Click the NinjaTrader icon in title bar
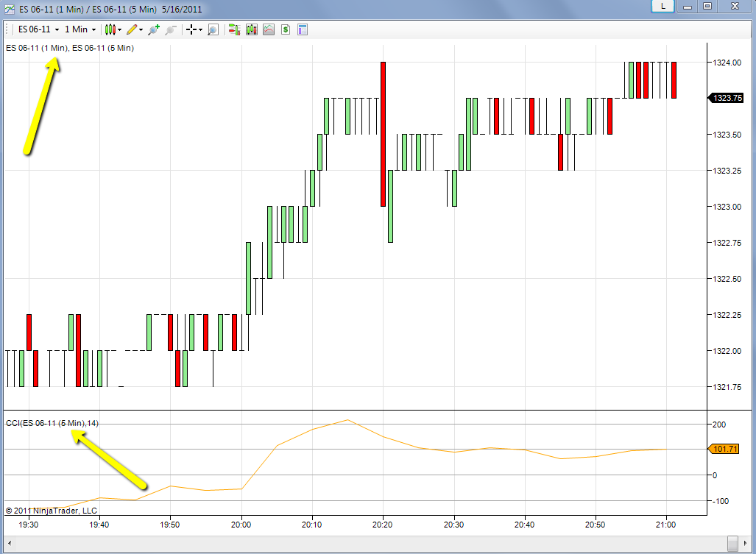756x554 pixels. [10, 9]
